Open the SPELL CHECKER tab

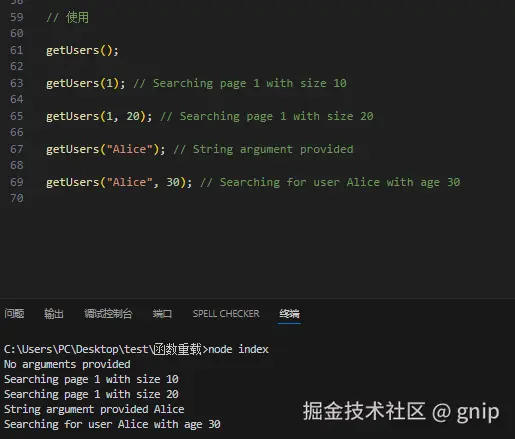point(226,313)
